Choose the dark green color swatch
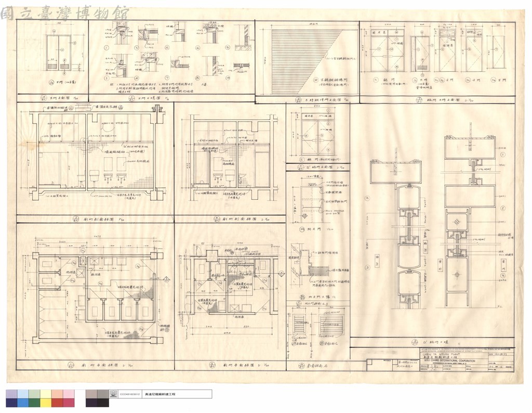The height and width of the screenshot is (413, 532). [35, 403]
